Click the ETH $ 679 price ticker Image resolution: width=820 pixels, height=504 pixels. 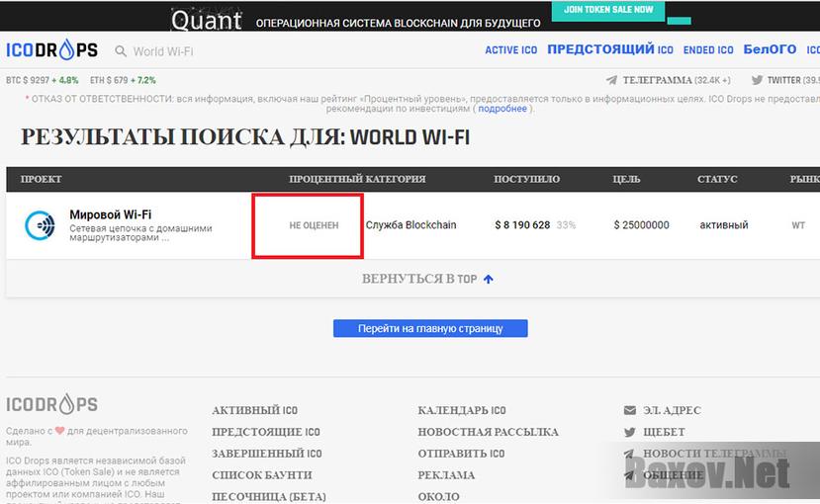(x=123, y=80)
